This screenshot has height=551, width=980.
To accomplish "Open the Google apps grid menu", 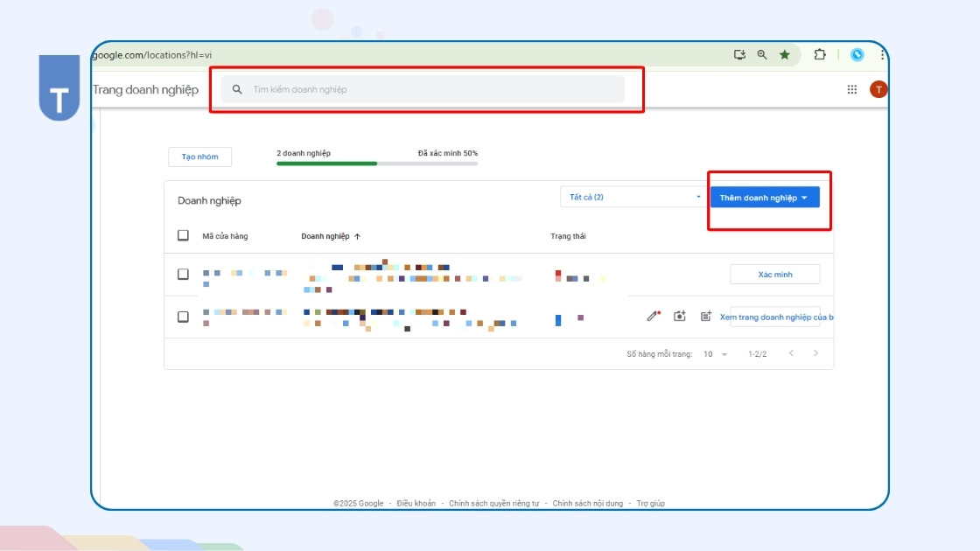I will click(850, 88).
